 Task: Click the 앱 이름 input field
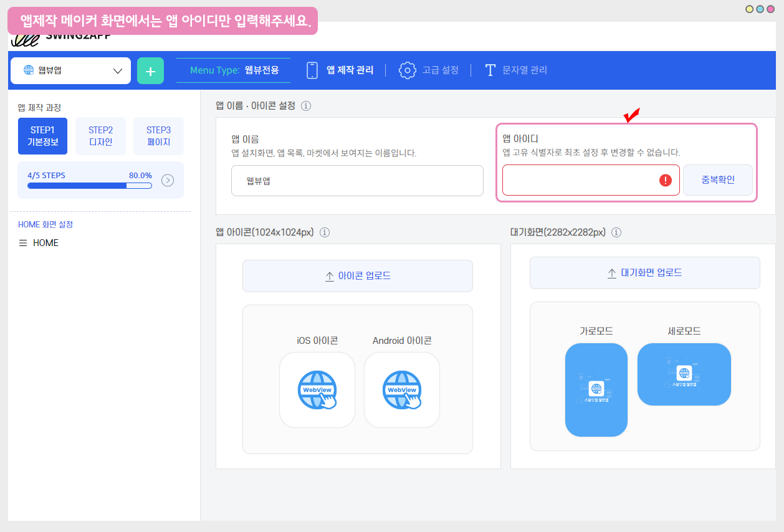click(x=357, y=181)
